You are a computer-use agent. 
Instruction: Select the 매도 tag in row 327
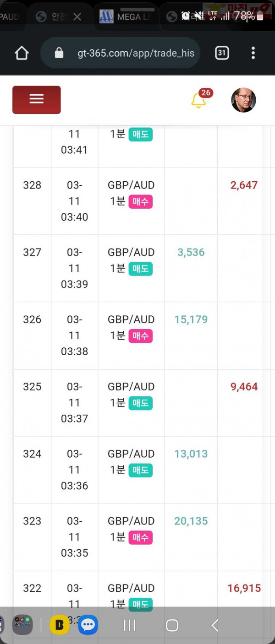pyautogui.click(x=140, y=269)
